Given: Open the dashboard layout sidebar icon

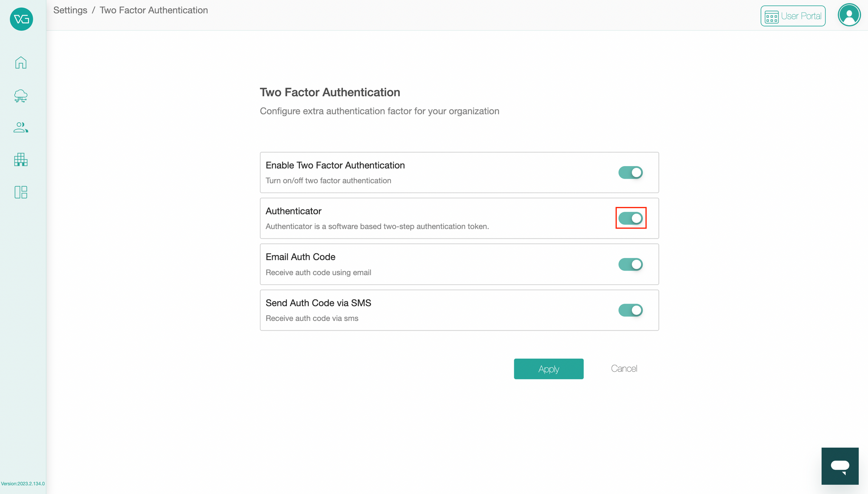Looking at the screenshot, I should click(21, 192).
